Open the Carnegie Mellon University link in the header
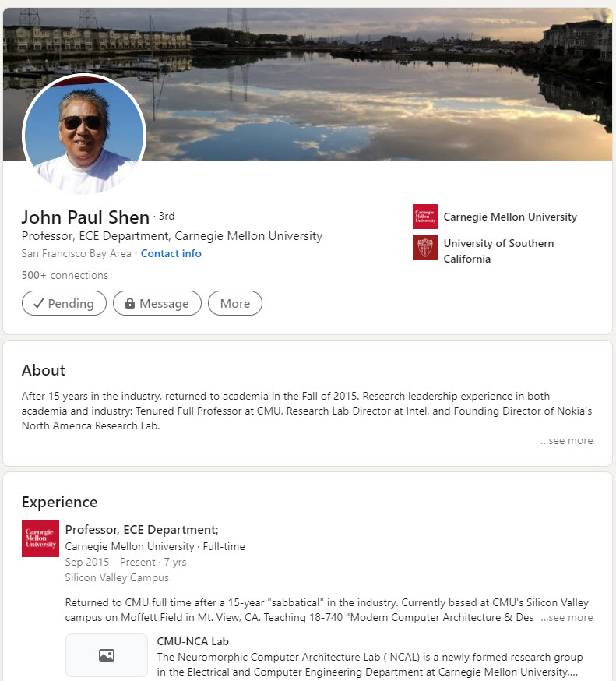This screenshot has height=681, width=616. tap(510, 217)
